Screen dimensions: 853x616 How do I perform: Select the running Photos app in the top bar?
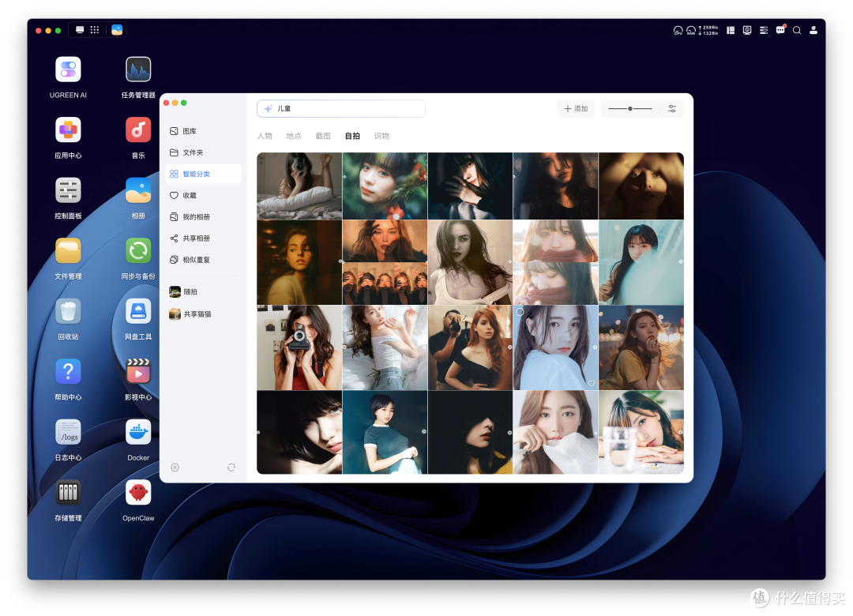coord(117,30)
